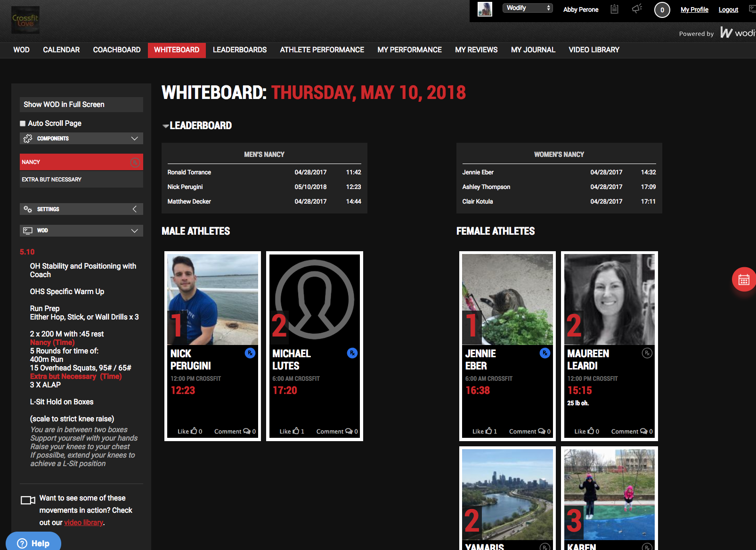Viewport: 756px width, 550px height.
Task: Go to the WOD tab
Action: tap(22, 50)
